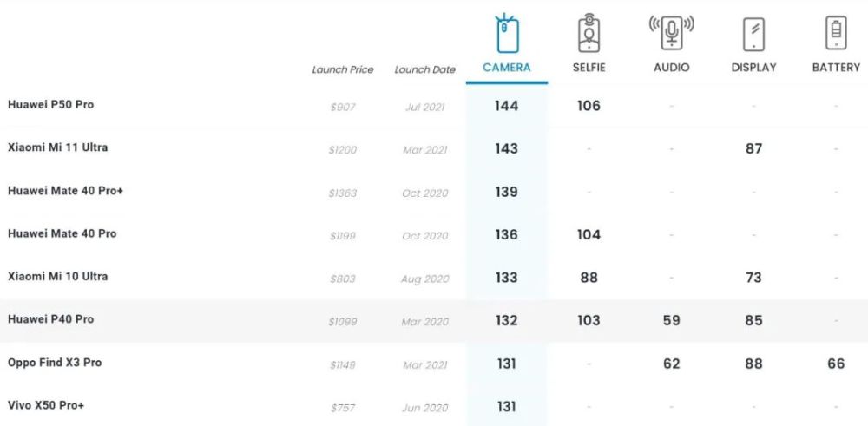The width and height of the screenshot is (868, 426).
Task: Click Huawei P40 Pro camera score 132
Action: point(507,320)
